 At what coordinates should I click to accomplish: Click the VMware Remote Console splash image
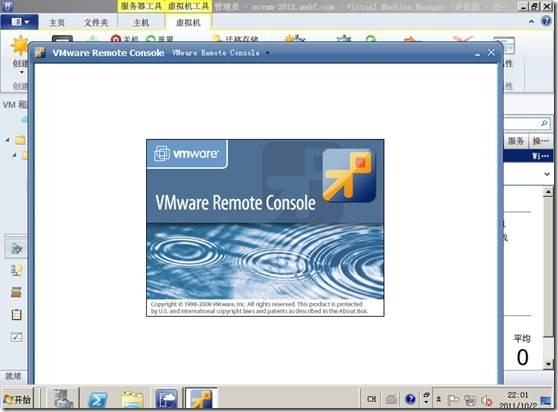pyautogui.click(x=265, y=228)
